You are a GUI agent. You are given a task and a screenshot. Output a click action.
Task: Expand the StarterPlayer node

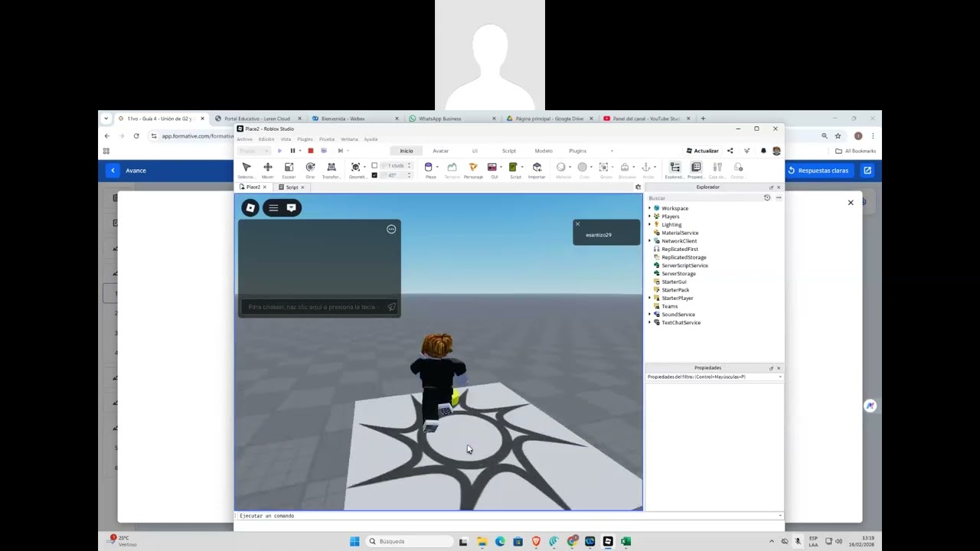click(x=650, y=298)
